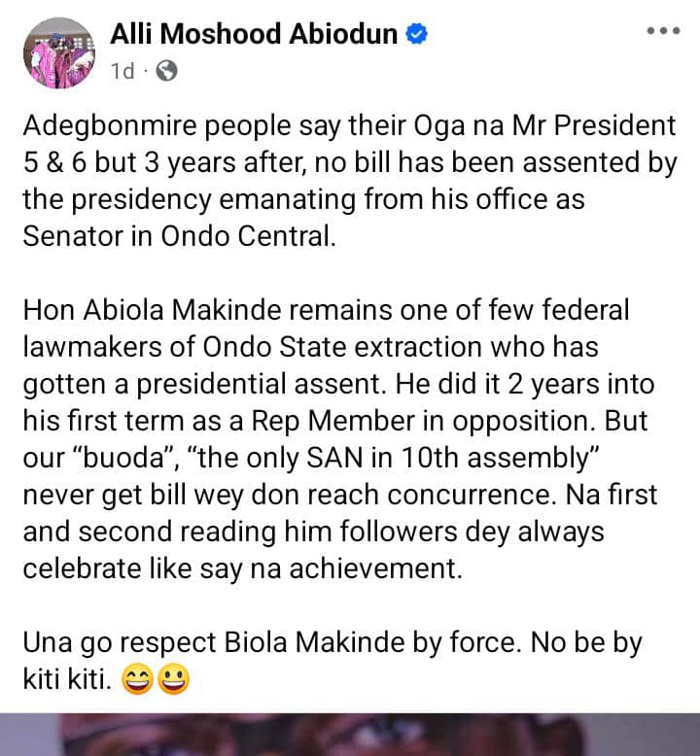The height and width of the screenshot is (756, 700).
Task: Click the quoted "buoda" word
Action: 124,458
